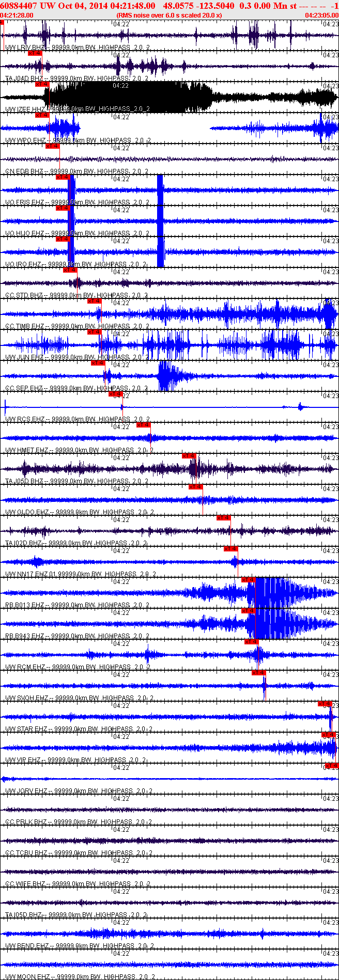The height and width of the screenshot is (980, 339).
Task: Click the red pick flag on UW SVOH trace
Action: coord(258,672)
